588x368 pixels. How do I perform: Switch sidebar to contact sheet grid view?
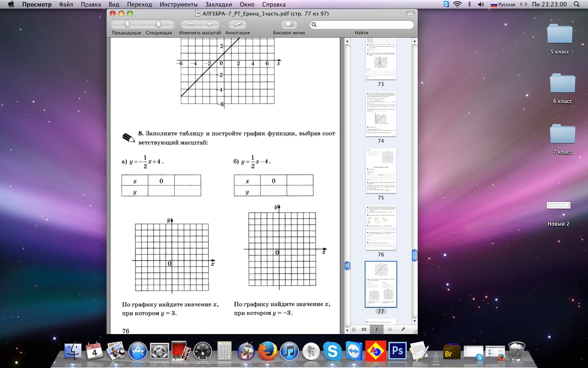coord(364,329)
